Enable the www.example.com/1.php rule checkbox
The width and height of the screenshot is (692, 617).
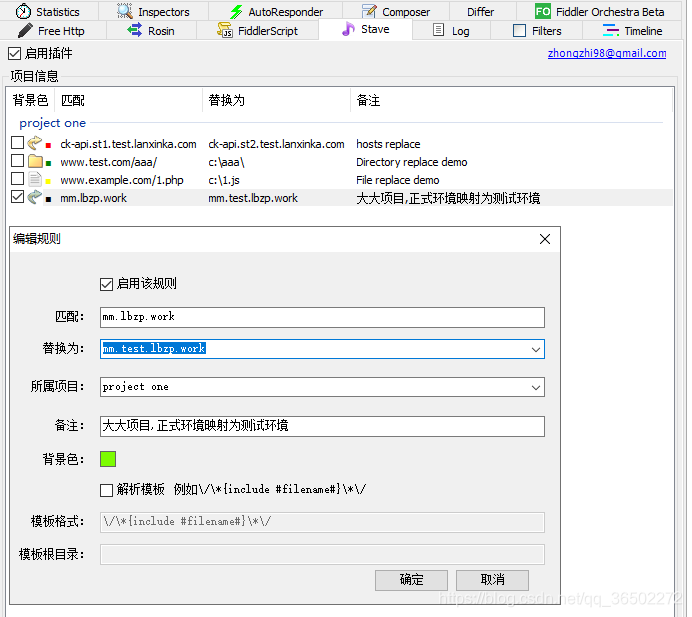point(17,179)
